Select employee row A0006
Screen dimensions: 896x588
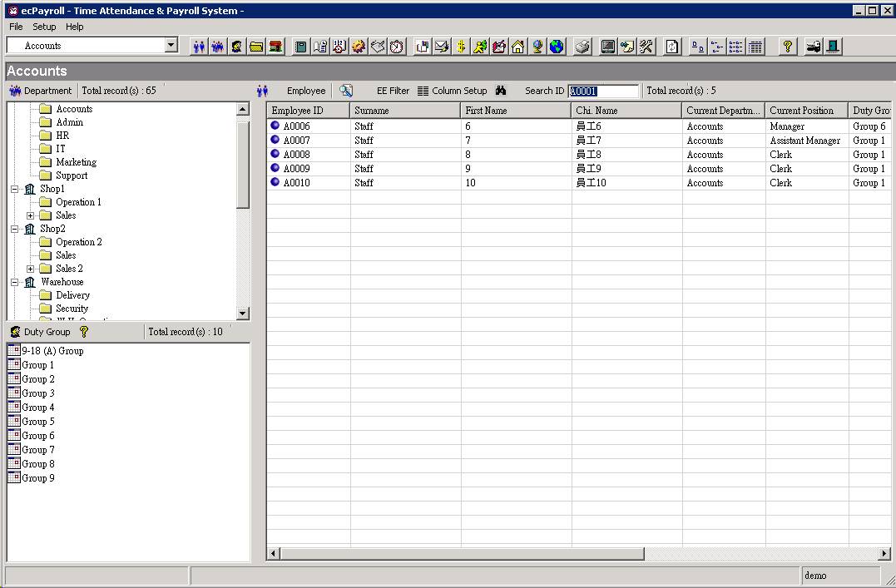(578, 126)
